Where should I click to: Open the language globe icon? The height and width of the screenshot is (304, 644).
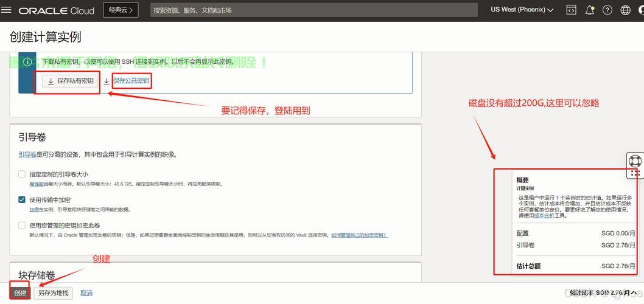pyautogui.click(x=626, y=10)
